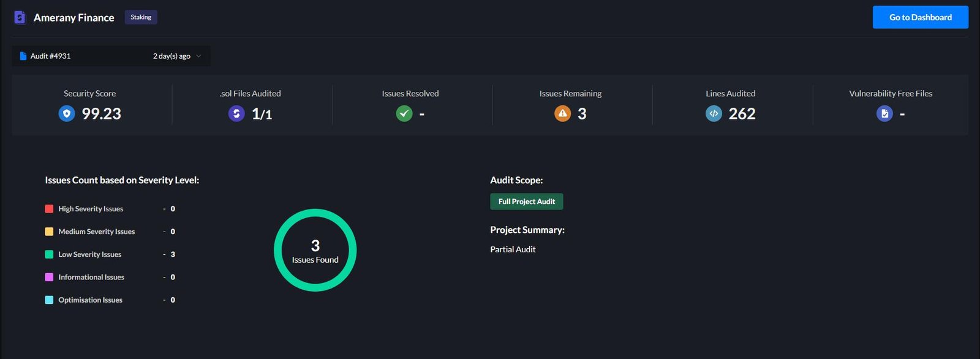
Task: Click the pink Informational Issues color swatch
Action: click(x=49, y=277)
